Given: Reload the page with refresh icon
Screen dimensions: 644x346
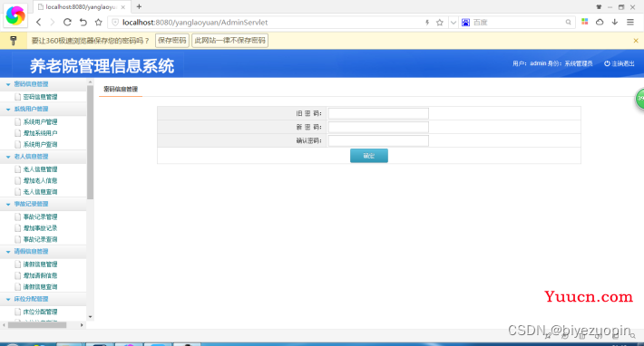Looking at the screenshot, I should [67, 22].
